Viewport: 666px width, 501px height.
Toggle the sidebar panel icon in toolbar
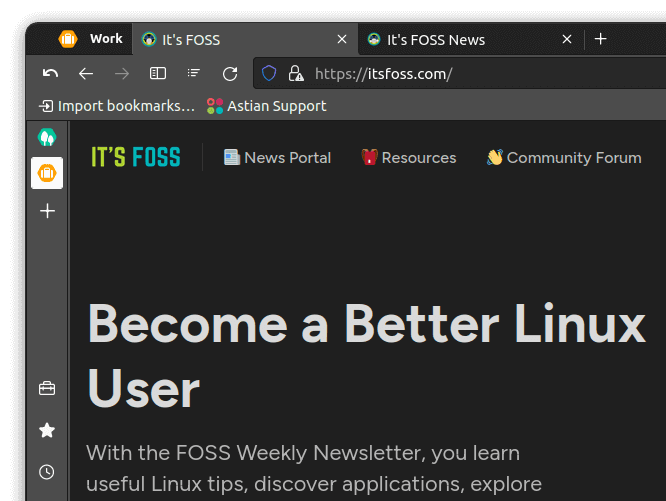point(158,73)
